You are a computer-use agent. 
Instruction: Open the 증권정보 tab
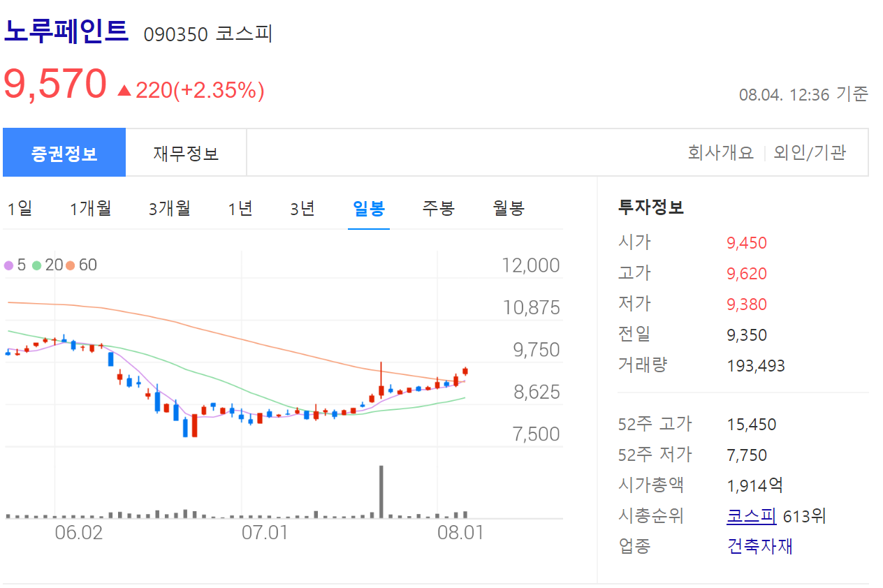pyautogui.click(x=64, y=153)
